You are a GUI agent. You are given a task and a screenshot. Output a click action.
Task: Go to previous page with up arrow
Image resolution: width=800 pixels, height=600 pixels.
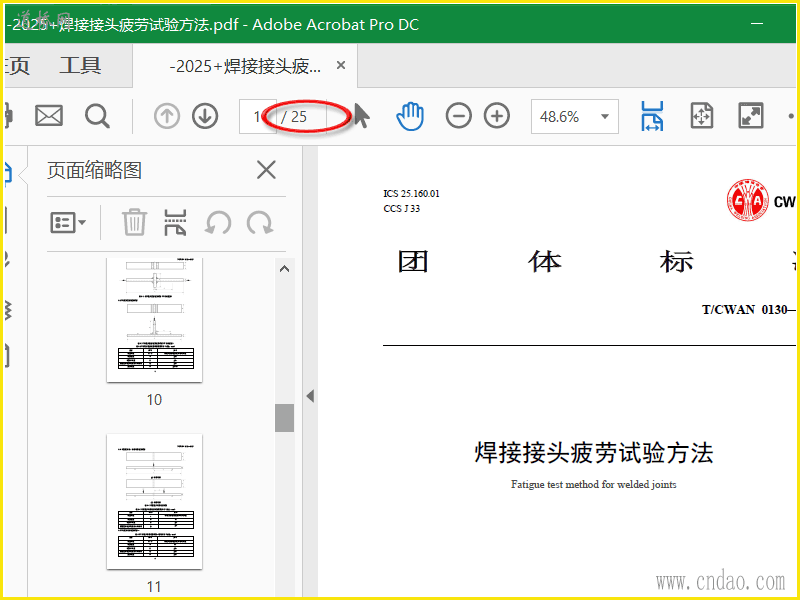167,116
